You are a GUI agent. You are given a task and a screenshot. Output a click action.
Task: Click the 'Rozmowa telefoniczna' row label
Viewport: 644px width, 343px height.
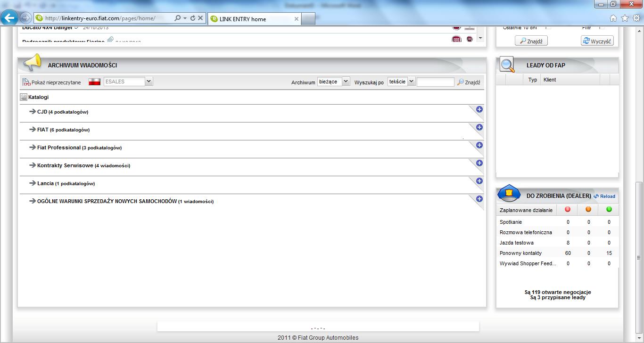526,232
